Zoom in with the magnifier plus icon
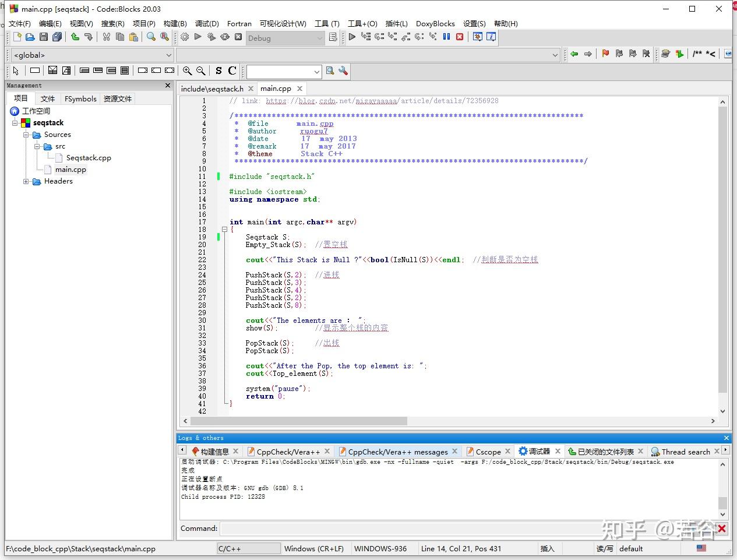The width and height of the screenshot is (737, 560). 187,71
